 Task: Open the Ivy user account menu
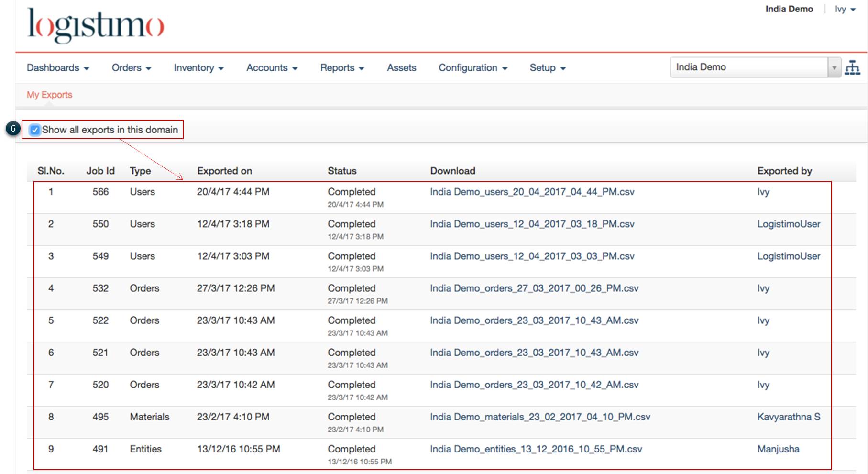pos(845,9)
